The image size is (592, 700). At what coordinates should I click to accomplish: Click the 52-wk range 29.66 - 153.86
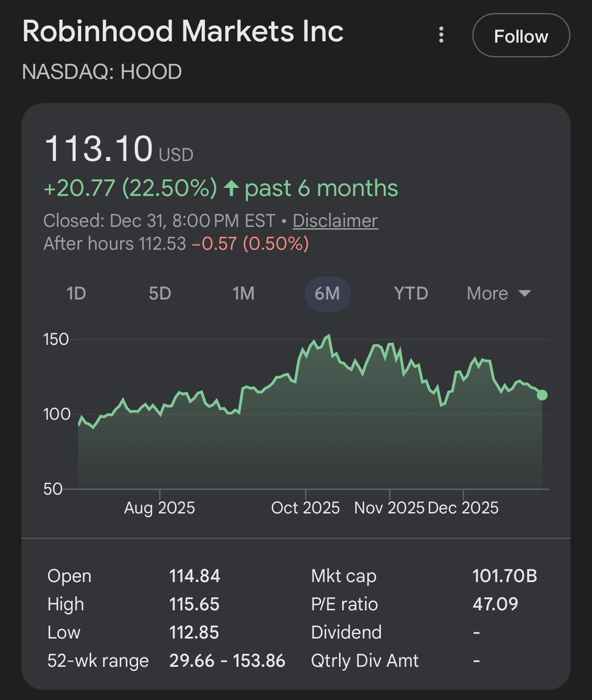pos(227,660)
